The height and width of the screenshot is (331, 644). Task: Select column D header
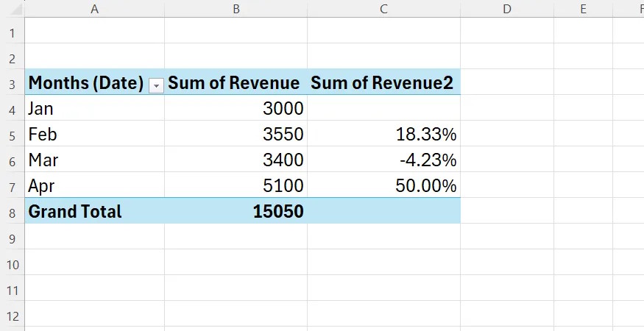507,9
